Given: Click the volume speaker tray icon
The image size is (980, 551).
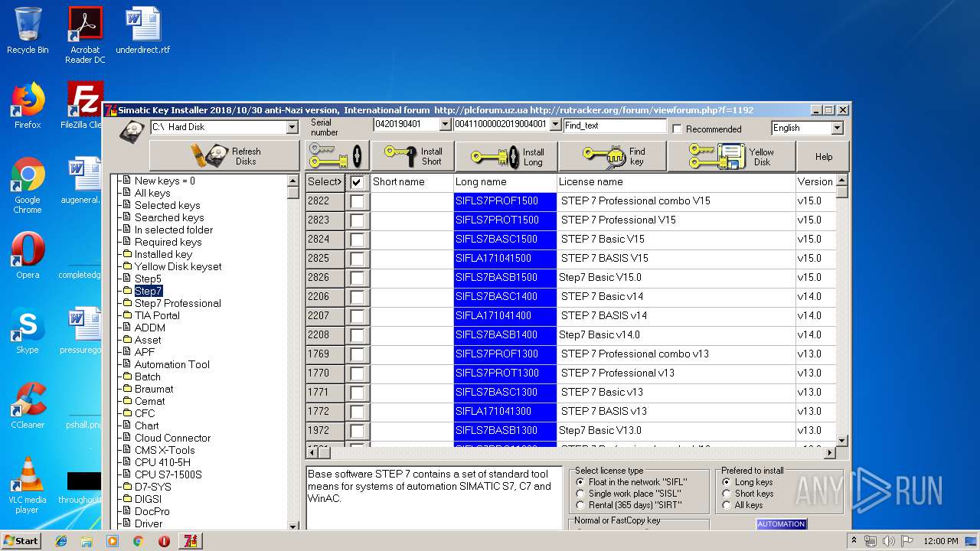Looking at the screenshot, I should [888, 541].
